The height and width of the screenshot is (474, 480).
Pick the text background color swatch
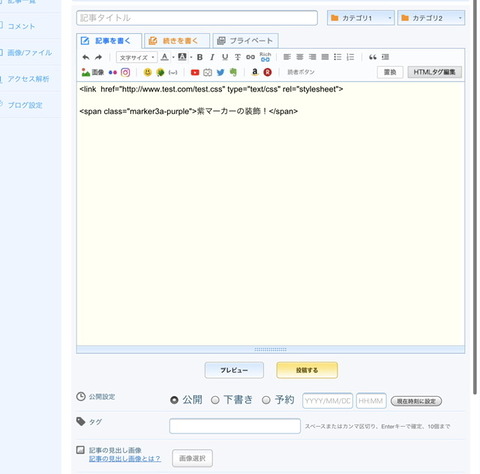(x=182, y=57)
